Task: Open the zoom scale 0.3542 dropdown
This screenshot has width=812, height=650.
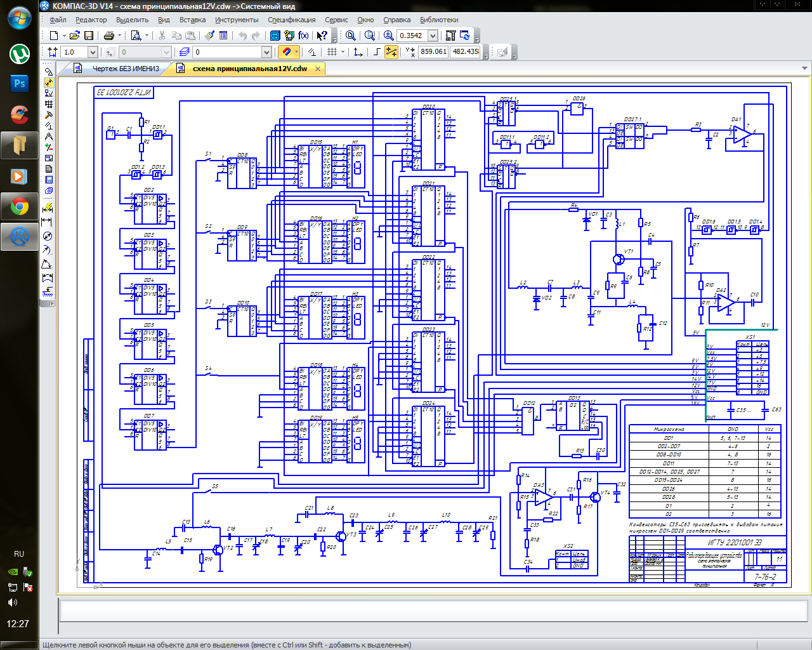Action: (433, 36)
